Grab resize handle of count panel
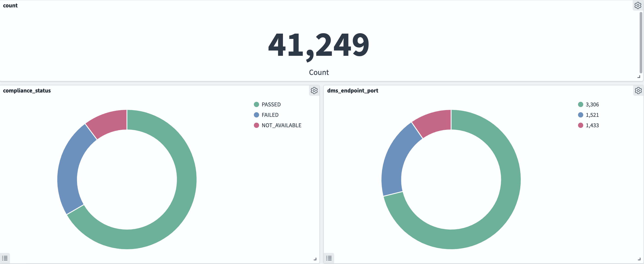Screen dimensions: 644x264 (x=639, y=77)
